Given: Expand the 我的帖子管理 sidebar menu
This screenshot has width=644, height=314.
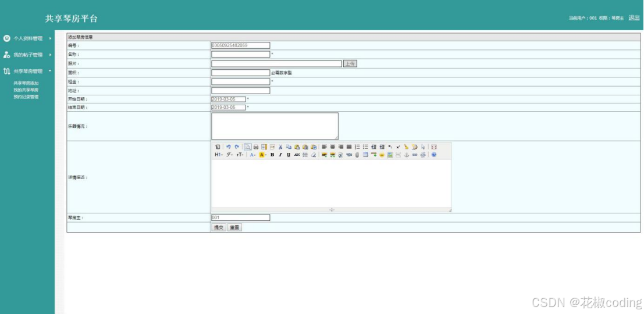Looking at the screenshot, I should pyautogui.click(x=27, y=55).
